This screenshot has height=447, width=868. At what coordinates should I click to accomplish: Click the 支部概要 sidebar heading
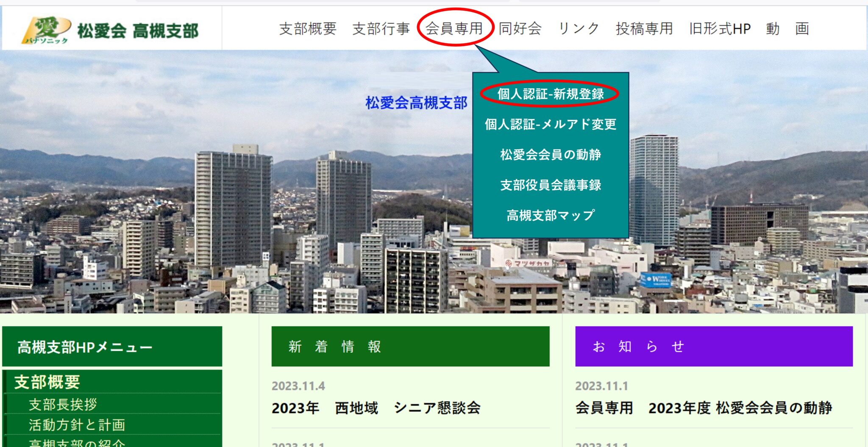[x=47, y=382]
